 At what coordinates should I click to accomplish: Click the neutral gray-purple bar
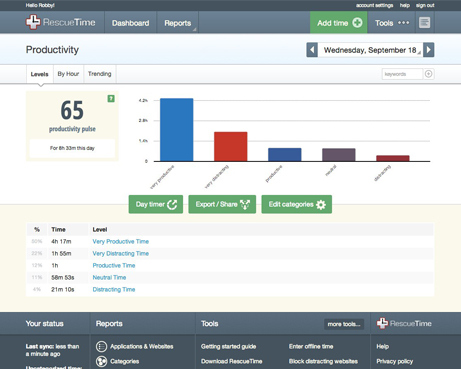click(339, 155)
